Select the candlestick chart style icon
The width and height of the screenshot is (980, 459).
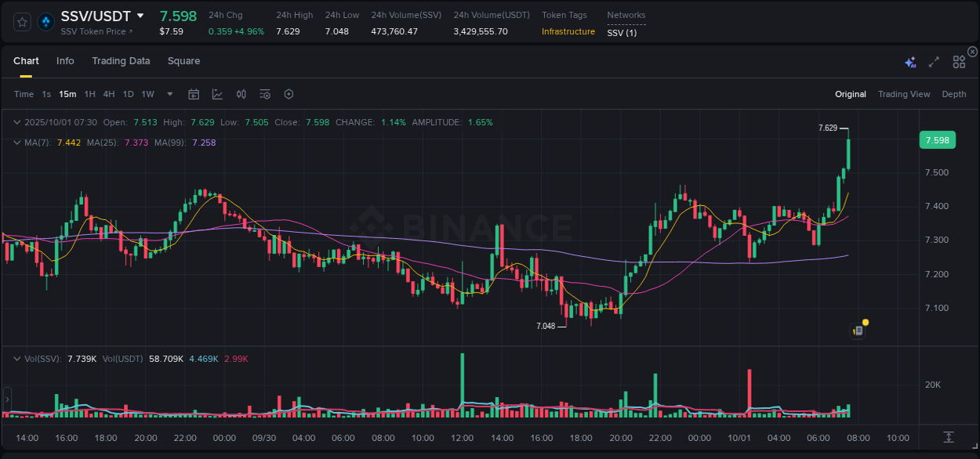[x=241, y=94]
